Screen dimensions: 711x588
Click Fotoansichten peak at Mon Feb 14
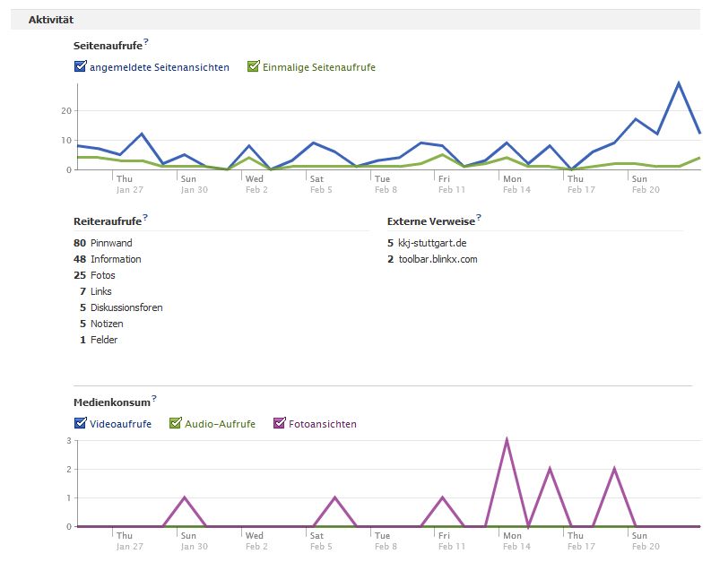[x=507, y=440]
